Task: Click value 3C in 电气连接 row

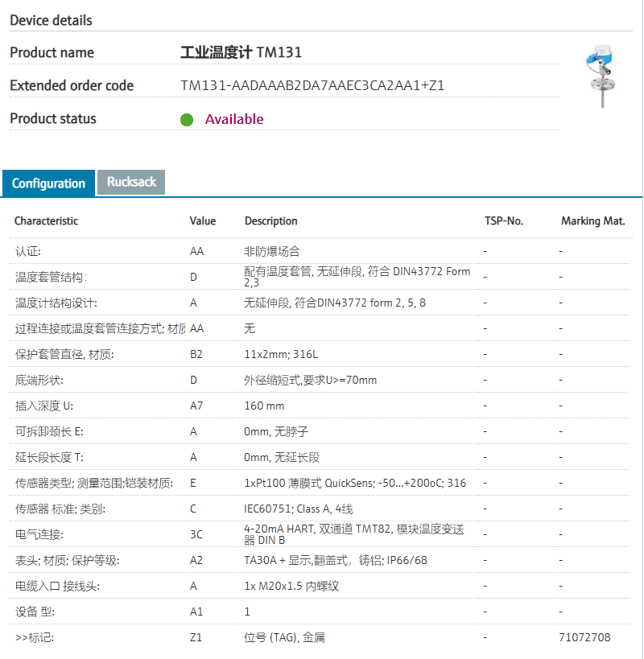Action: click(196, 535)
